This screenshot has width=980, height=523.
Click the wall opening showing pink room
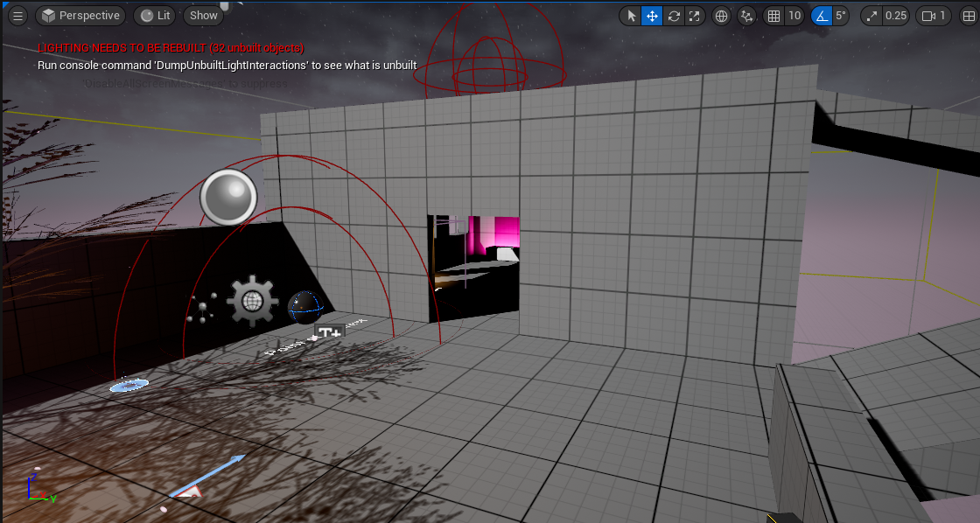coord(473,268)
